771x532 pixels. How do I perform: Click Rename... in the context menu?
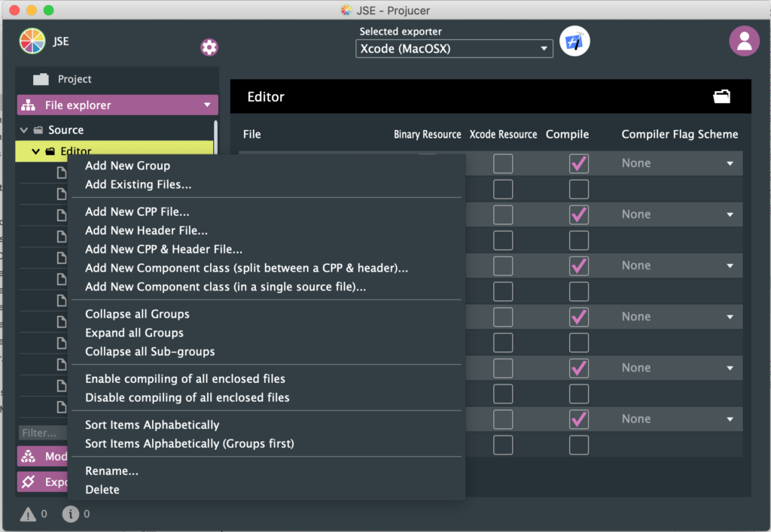[x=111, y=471]
